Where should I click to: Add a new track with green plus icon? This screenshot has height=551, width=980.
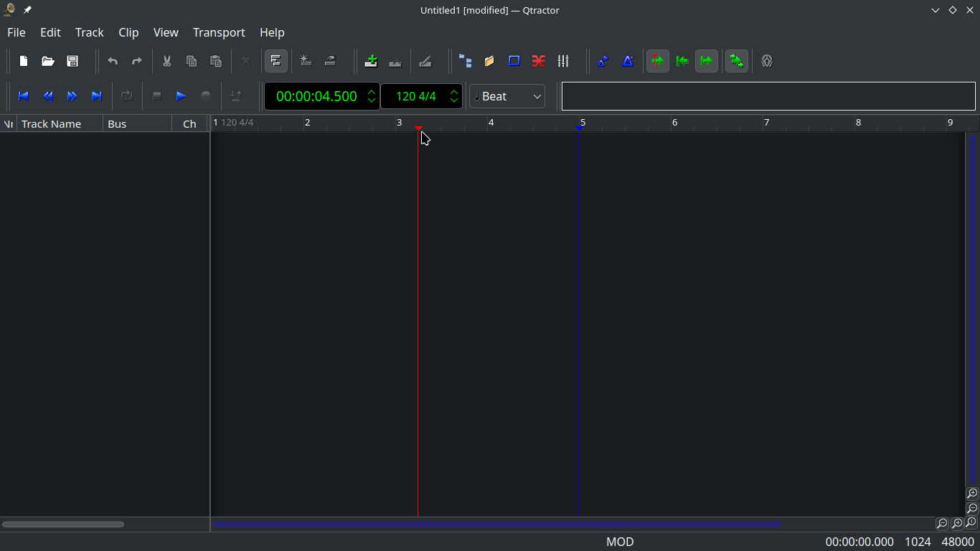(x=371, y=61)
